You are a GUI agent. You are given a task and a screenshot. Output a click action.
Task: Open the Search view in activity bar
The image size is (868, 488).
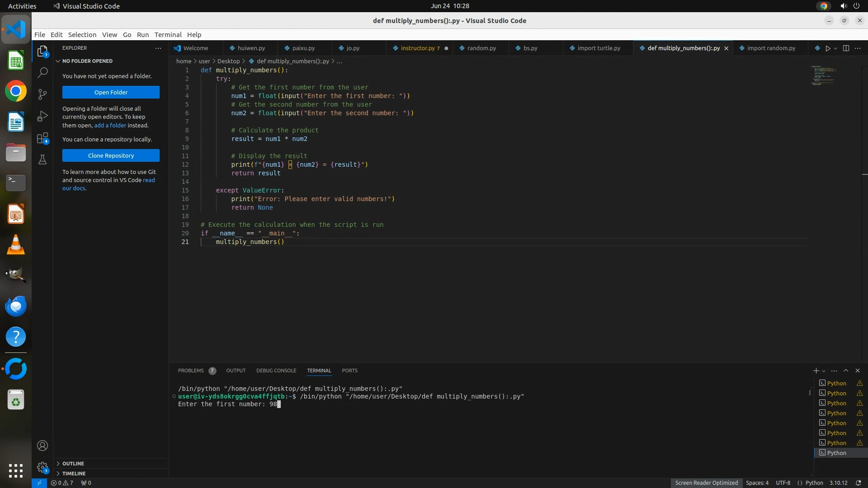(x=42, y=72)
